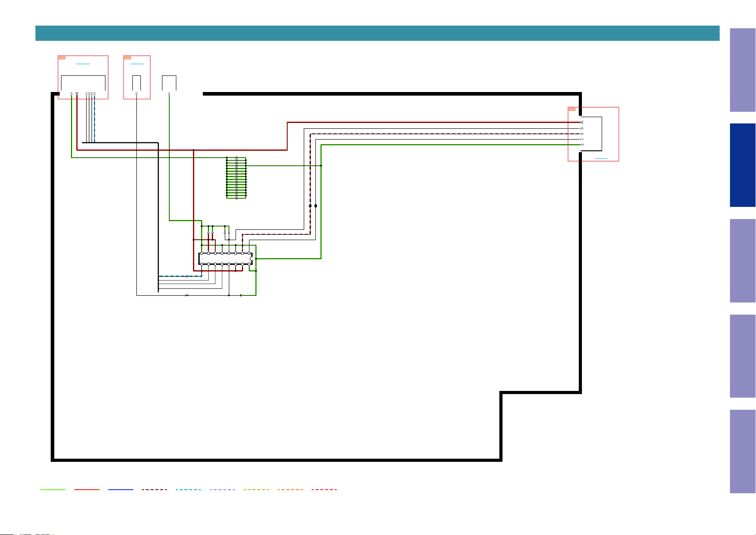Click the solid green legend line
This screenshot has width=756, height=535.
52,490
